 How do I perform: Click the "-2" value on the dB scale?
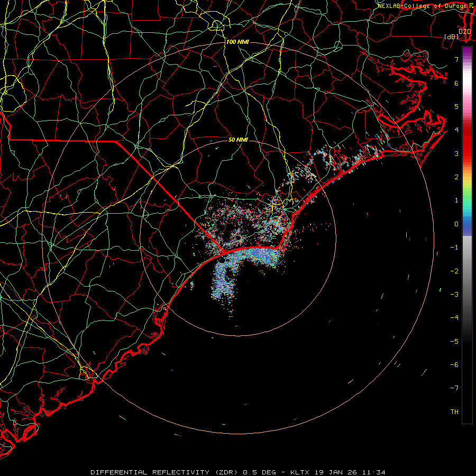454,271
